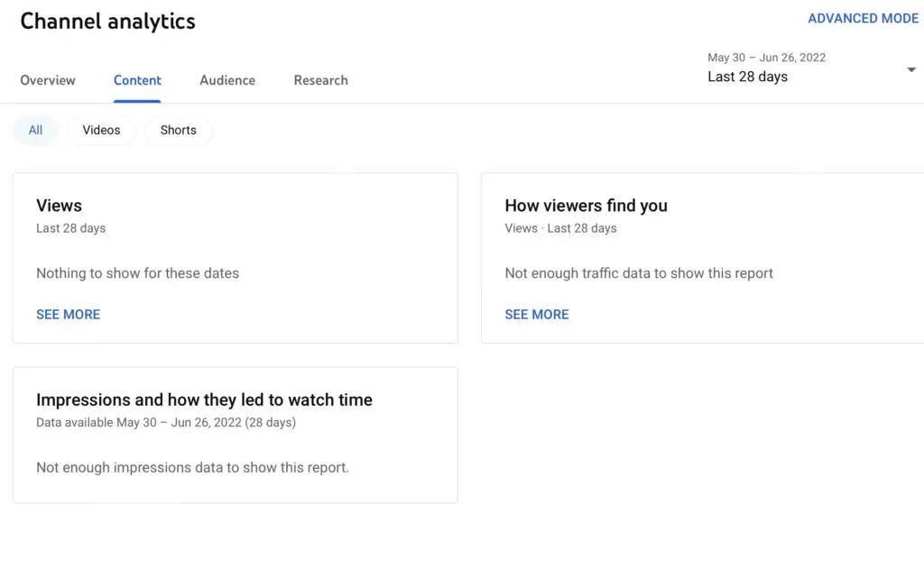Viewport: 924px width, 578px height.
Task: Click the Channel analytics page title
Action: pos(107,21)
